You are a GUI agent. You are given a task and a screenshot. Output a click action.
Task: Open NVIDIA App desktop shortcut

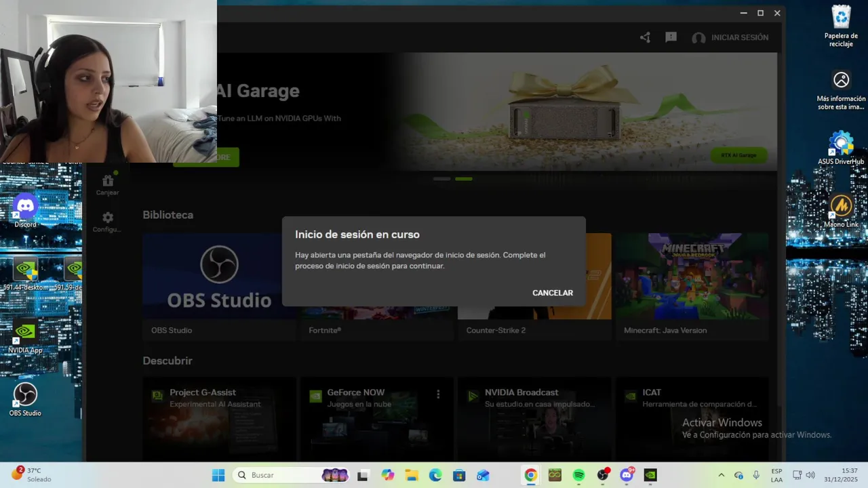tap(25, 337)
